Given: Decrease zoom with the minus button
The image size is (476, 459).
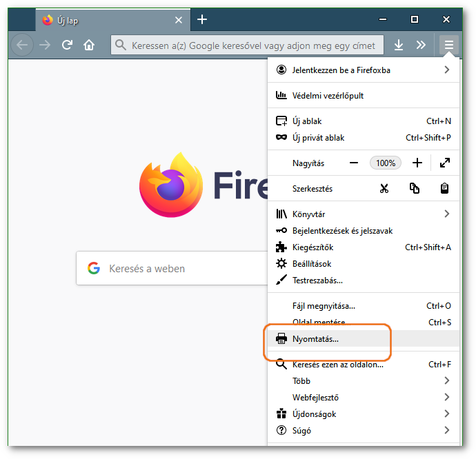Looking at the screenshot, I should point(354,163).
